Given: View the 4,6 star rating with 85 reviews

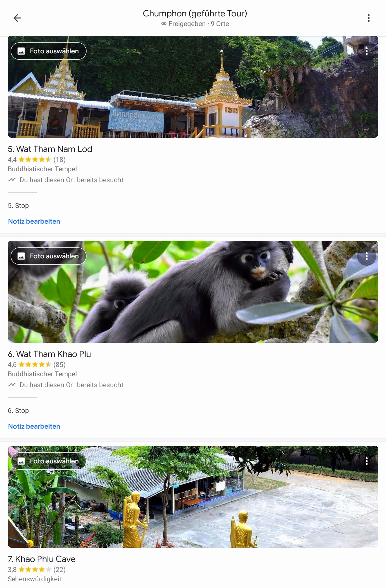Looking at the screenshot, I should pyautogui.click(x=37, y=365).
